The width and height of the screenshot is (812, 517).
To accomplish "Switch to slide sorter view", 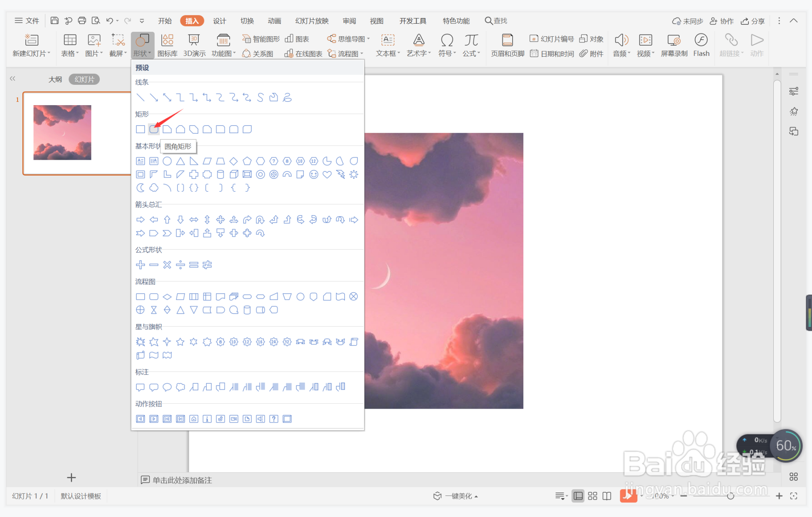I will click(593, 496).
